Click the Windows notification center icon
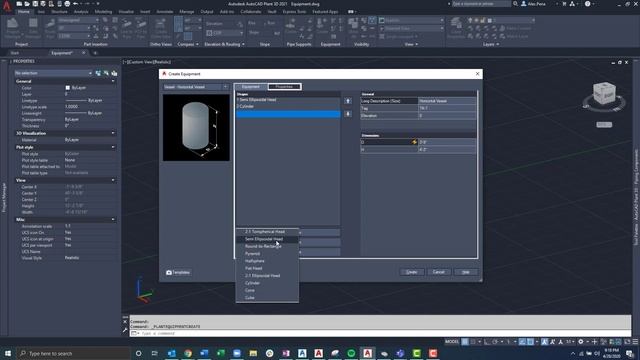 point(629,353)
